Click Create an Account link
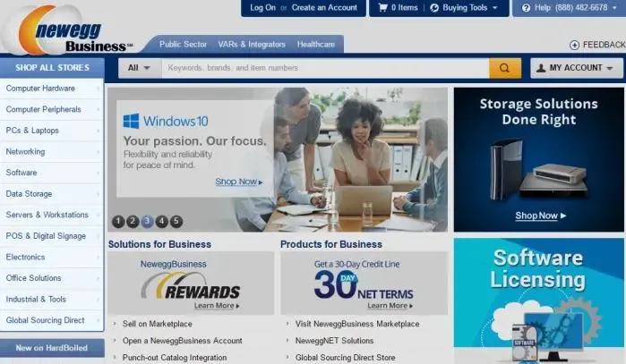The width and height of the screenshot is (626, 364). 324,7
